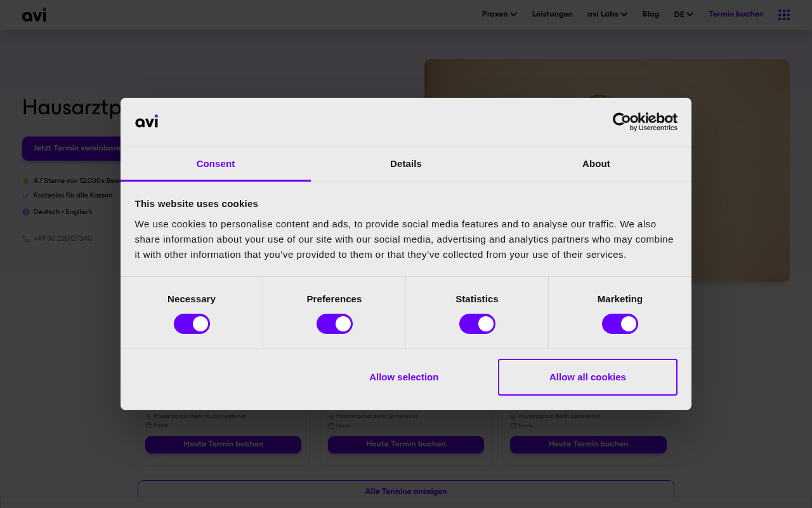Click the avi logo in the cookie dialog

point(147,121)
